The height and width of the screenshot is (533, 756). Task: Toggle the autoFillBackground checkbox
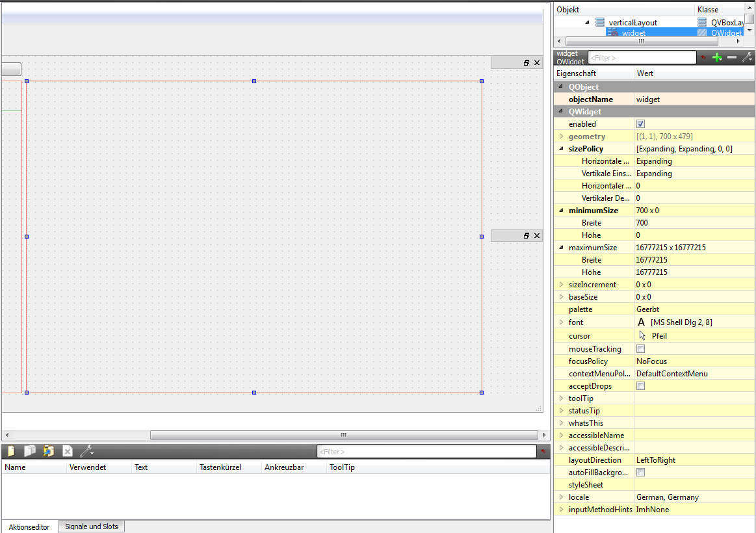[x=640, y=473]
